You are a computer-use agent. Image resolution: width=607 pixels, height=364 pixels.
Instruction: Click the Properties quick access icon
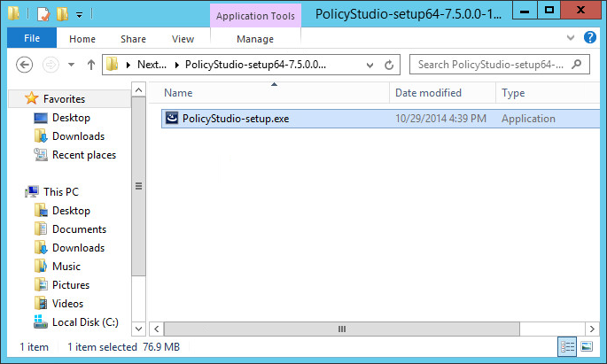[x=43, y=14]
